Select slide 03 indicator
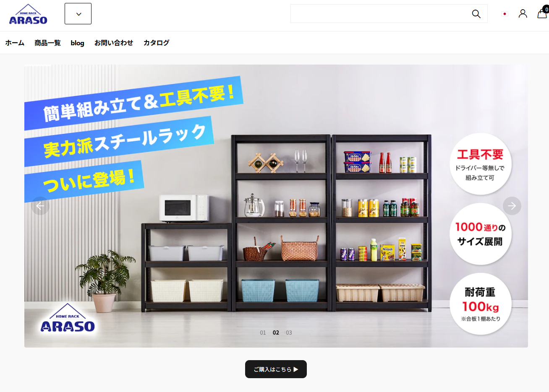Screen dimensions: 549x392 pyautogui.click(x=289, y=332)
